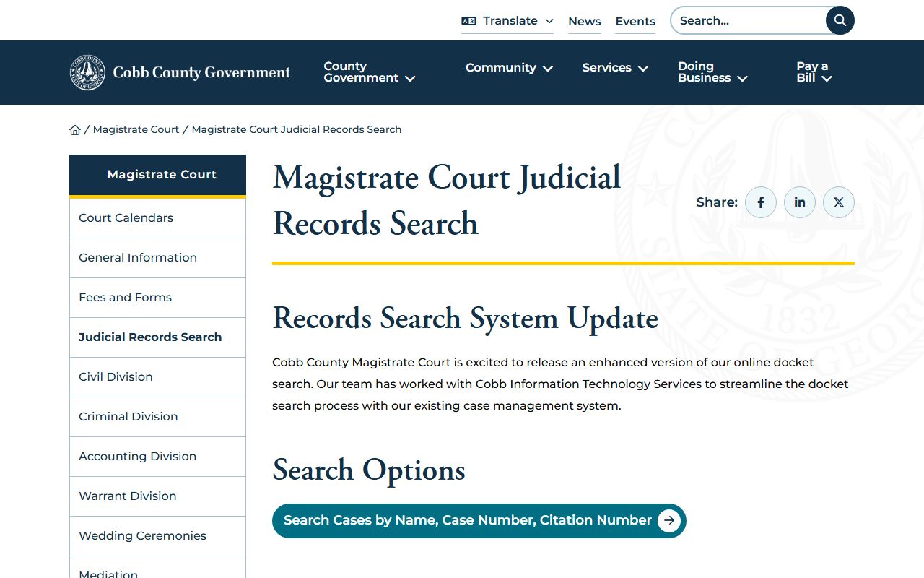Open the Translate language dropdown
924x578 pixels.
507,21
